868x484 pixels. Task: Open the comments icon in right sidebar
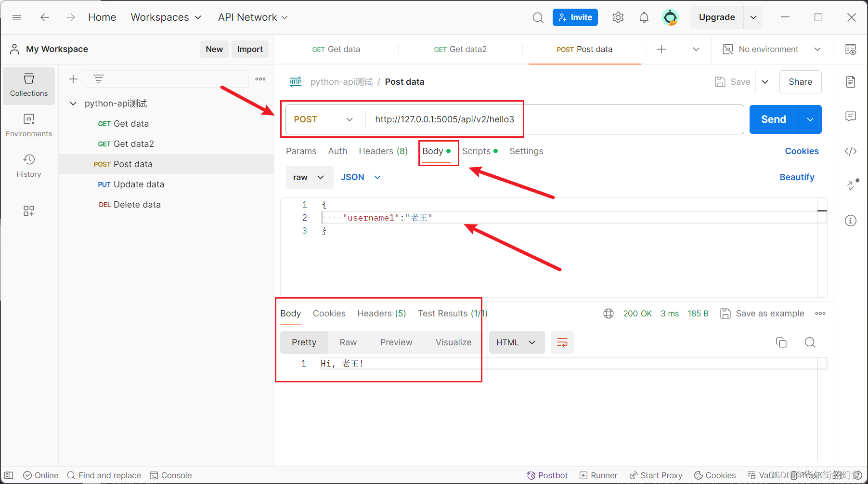(851, 117)
